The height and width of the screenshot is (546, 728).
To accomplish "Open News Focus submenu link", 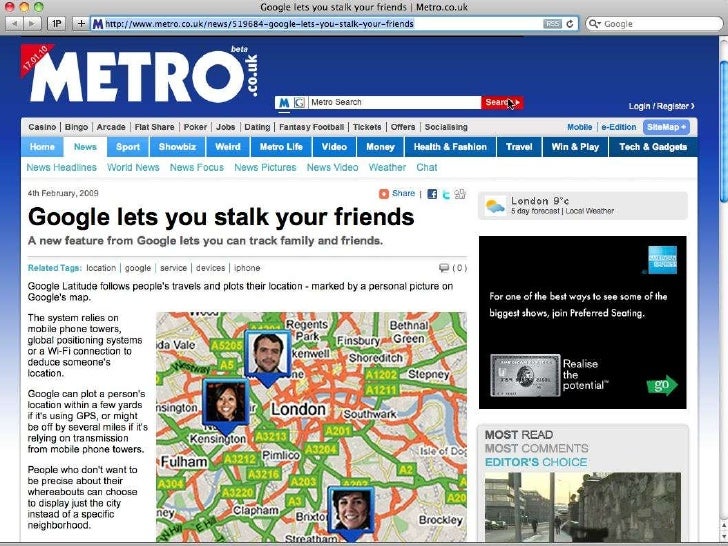I will coord(196,168).
